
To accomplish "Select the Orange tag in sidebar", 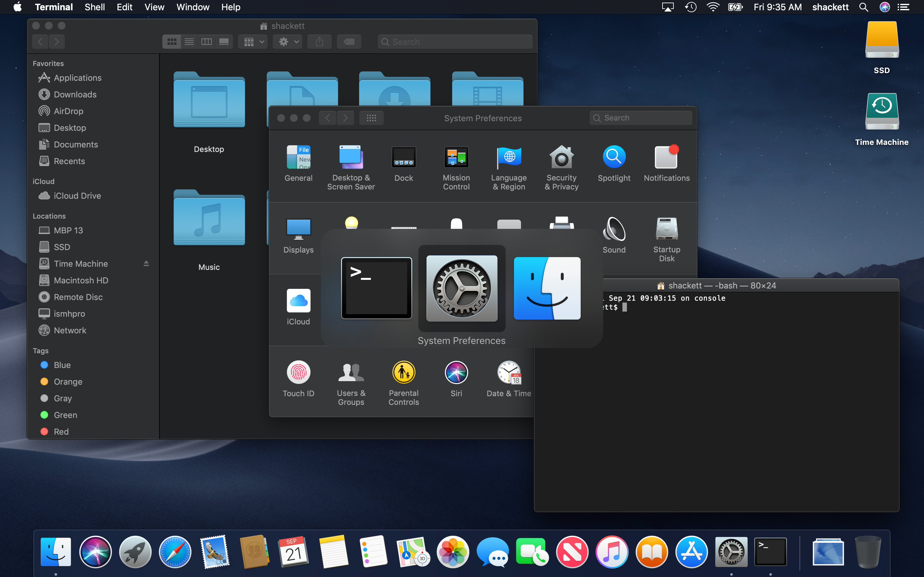I will (68, 381).
